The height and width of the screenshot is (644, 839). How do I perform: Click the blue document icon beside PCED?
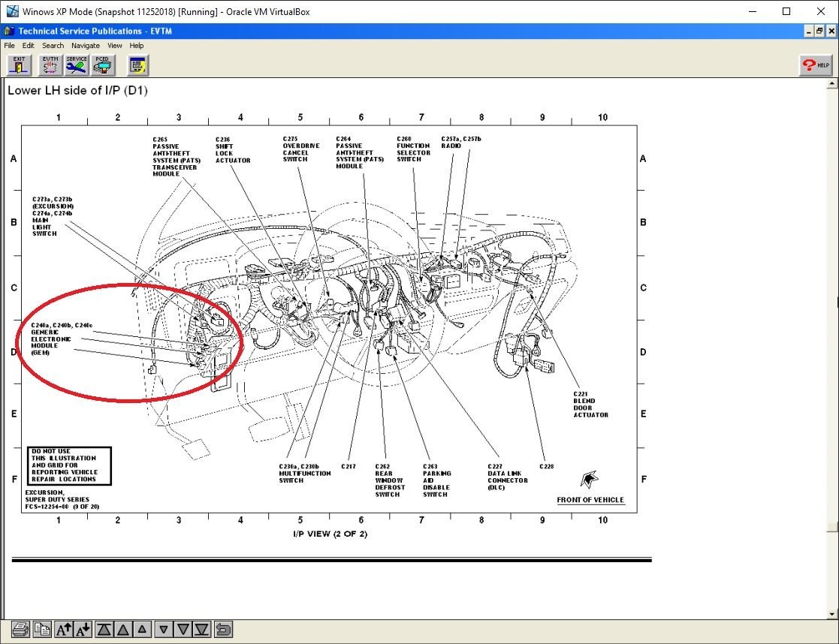click(136, 65)
